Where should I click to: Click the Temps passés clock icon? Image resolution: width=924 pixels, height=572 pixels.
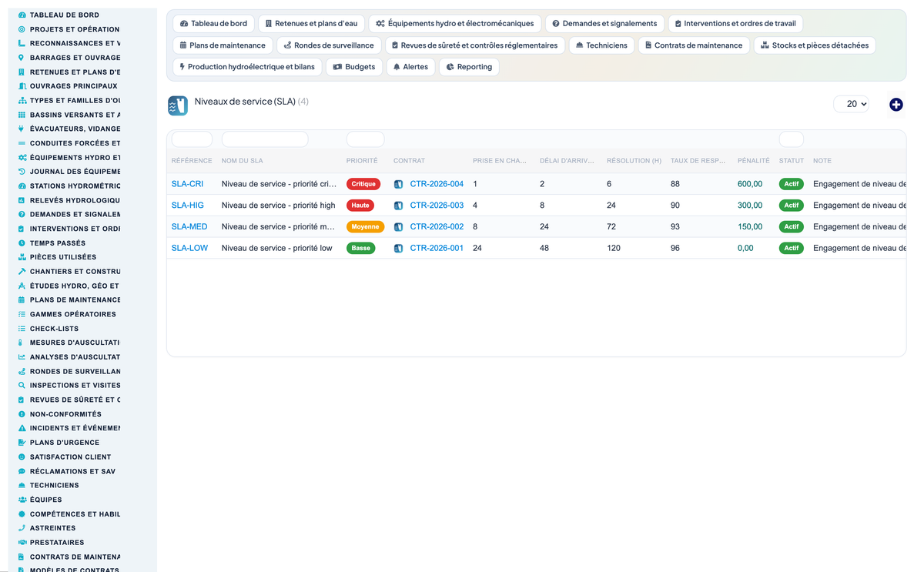pyautogui.click(x=22, y=243)
